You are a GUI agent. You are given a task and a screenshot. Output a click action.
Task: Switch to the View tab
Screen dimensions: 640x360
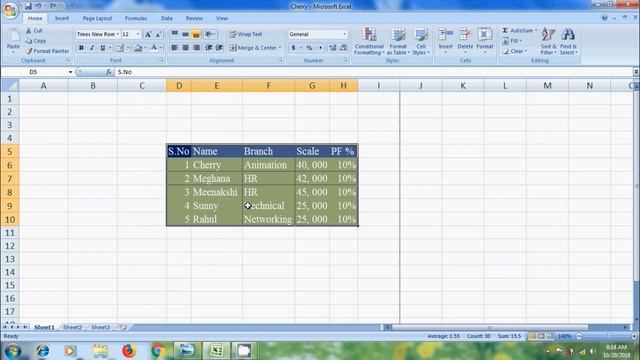coord(222,18)
